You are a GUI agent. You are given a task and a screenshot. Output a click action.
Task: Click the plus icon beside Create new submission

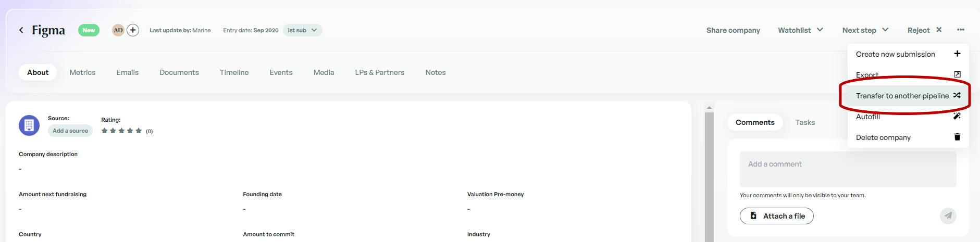[x=957, y=54]
